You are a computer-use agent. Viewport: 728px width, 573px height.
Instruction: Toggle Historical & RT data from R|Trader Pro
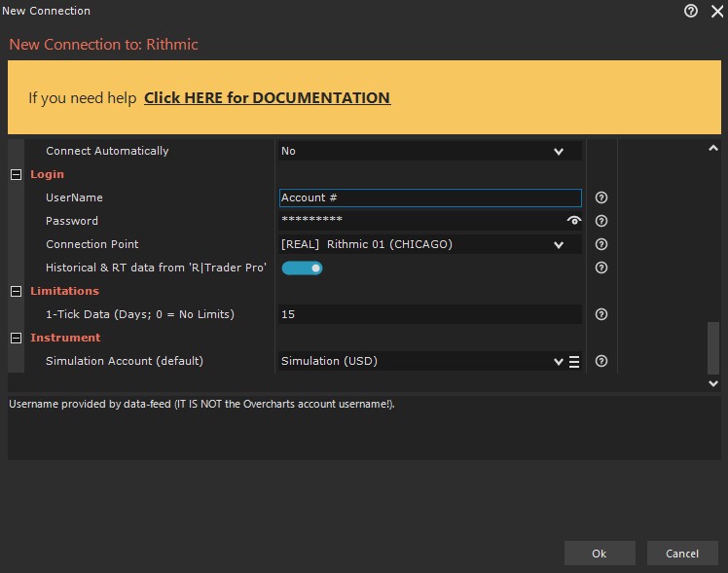click(302, 269)
